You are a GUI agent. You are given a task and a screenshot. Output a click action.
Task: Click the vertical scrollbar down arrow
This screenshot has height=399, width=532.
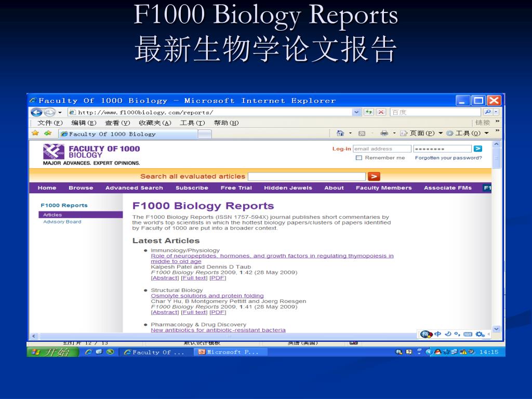[496, 328]
